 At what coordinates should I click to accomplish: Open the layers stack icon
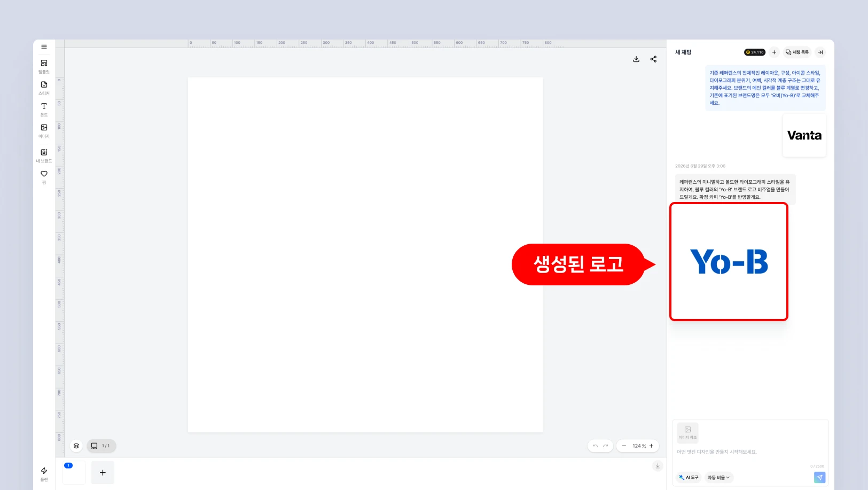click(x=76, y=446)
